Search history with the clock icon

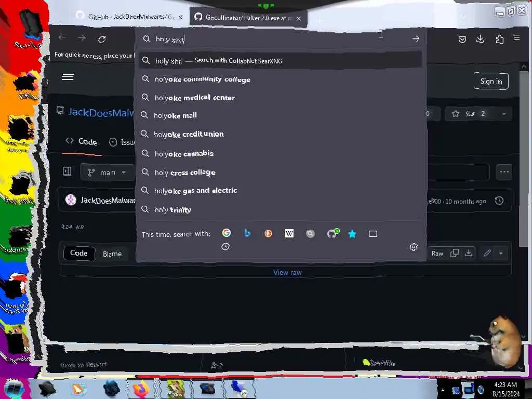pyautogui.click(x=225, y=247)
